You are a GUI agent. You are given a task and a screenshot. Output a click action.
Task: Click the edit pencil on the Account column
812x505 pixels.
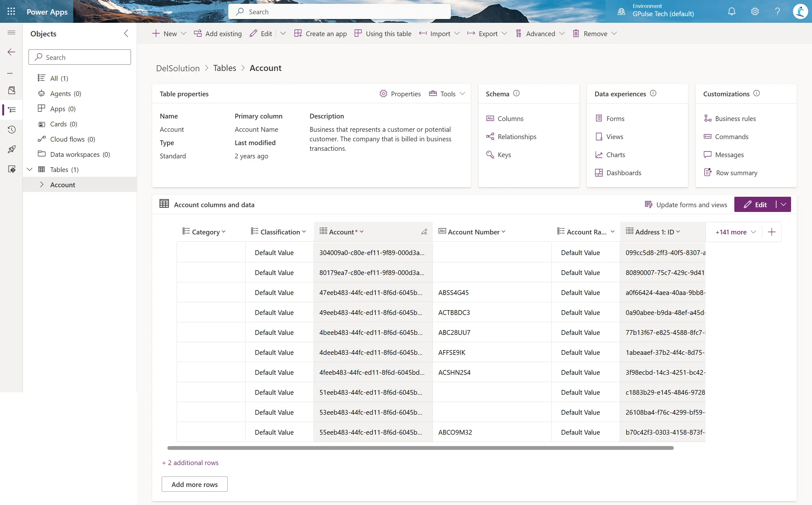(x=424, y=231)
